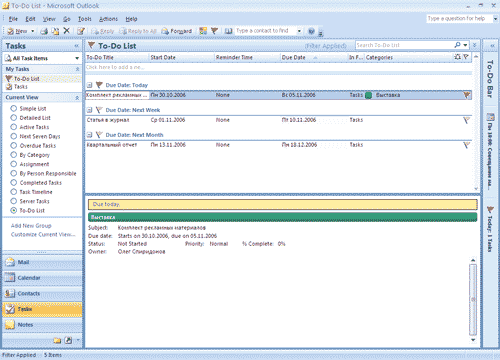Switch to the Notes pane
Image resolution: width=500 pixels, height=360 pixels.
point(42,325)
